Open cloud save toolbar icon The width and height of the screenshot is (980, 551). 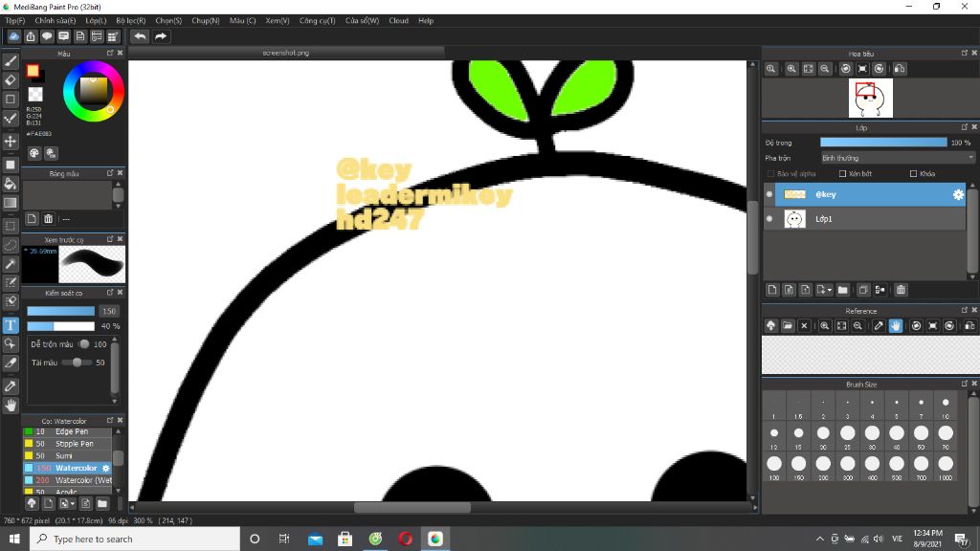pos(13,36)
